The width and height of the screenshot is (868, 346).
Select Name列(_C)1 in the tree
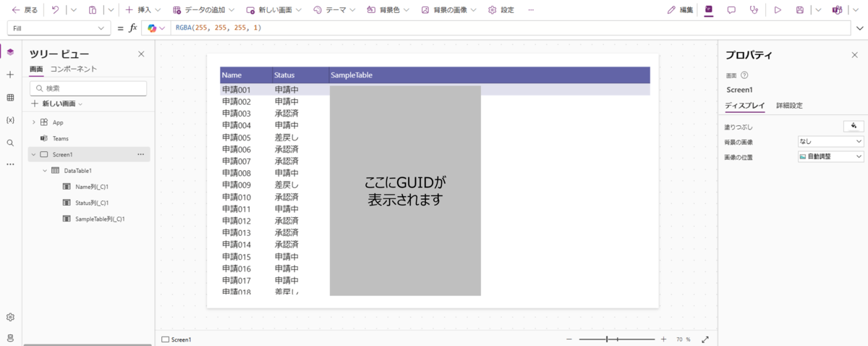pos(92,187)
